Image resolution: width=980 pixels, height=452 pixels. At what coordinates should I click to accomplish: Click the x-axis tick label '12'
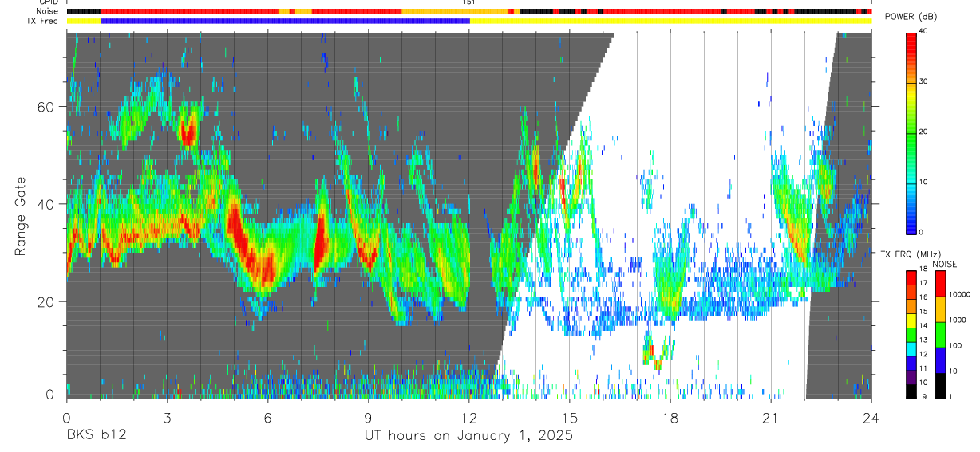coord(469,417)
